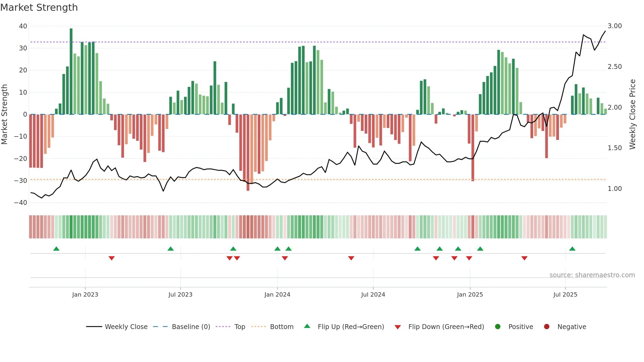Toggle the Flip Down (Green→Red) legend entry
The width and height of the screenshot is (644, 362).
point(439,327)
